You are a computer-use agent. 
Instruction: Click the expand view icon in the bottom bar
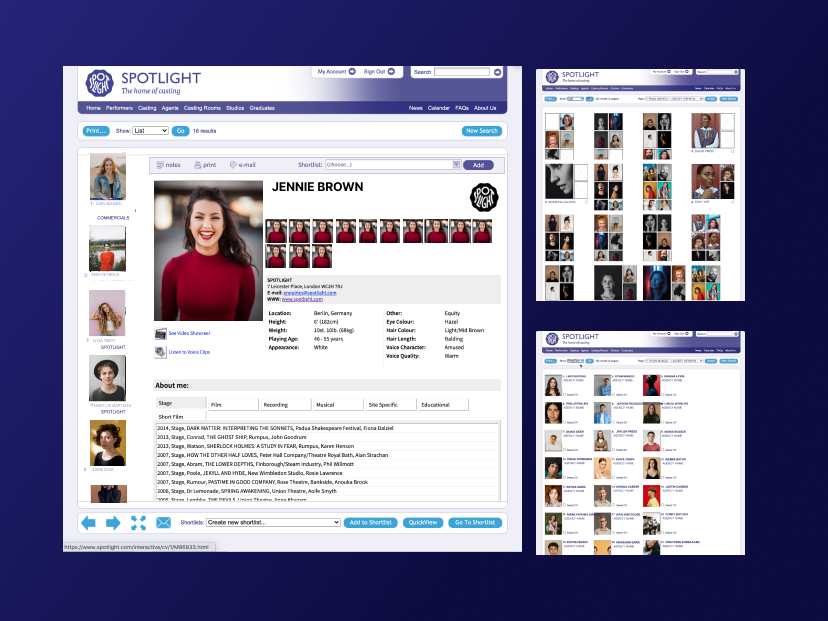coord(138,522)
